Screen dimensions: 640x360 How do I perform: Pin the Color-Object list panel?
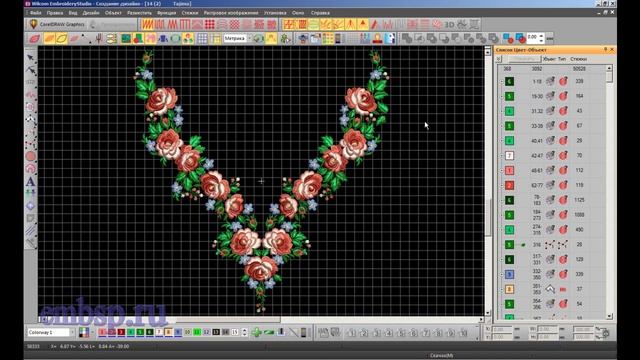pyautogui.click(x=605, y=50)
